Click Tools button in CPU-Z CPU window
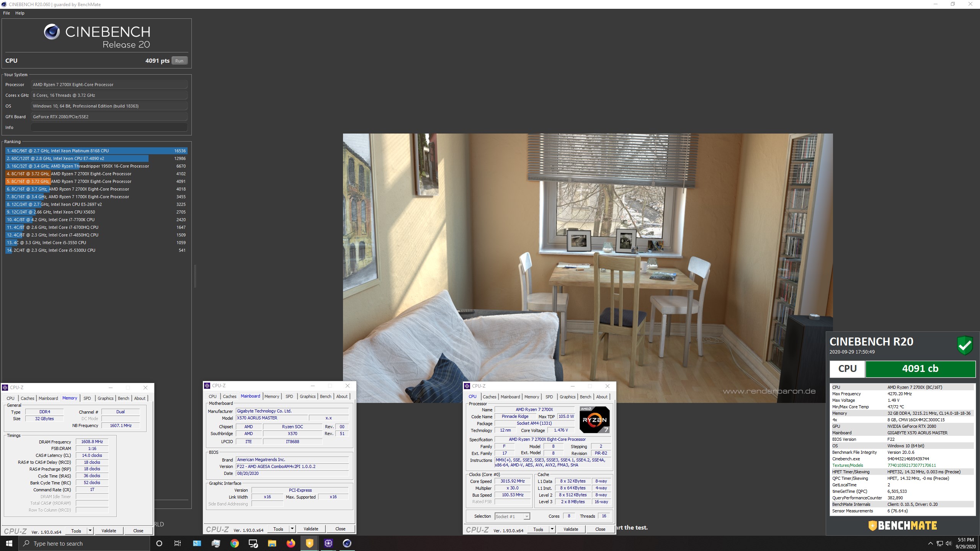The height and width of the screenshot is (551, 980). pyautogui.click(x=538, y=529)
